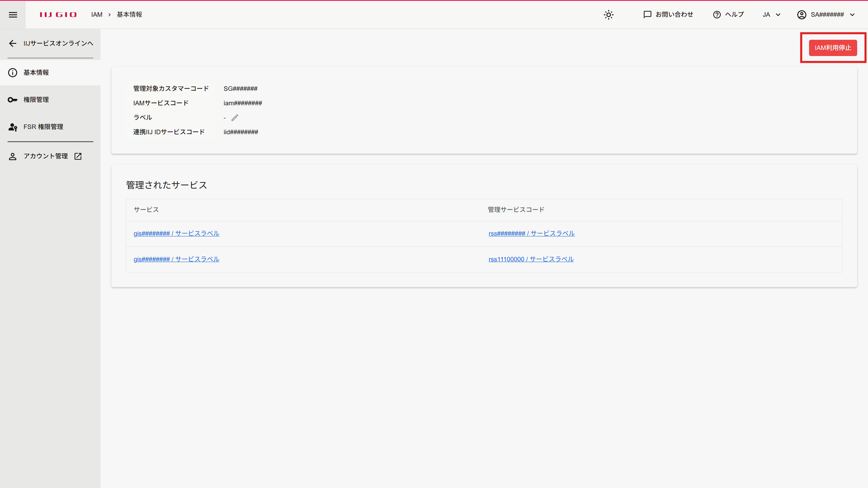Open second-row gis######## / サービスラベル link
Viewport: 868px width, 488px height.
point(176,259)
